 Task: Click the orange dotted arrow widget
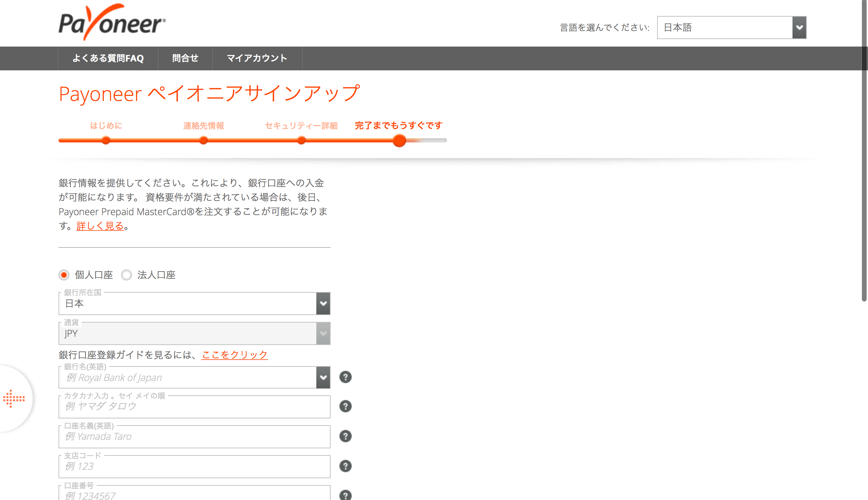click(x=14, y=398)
